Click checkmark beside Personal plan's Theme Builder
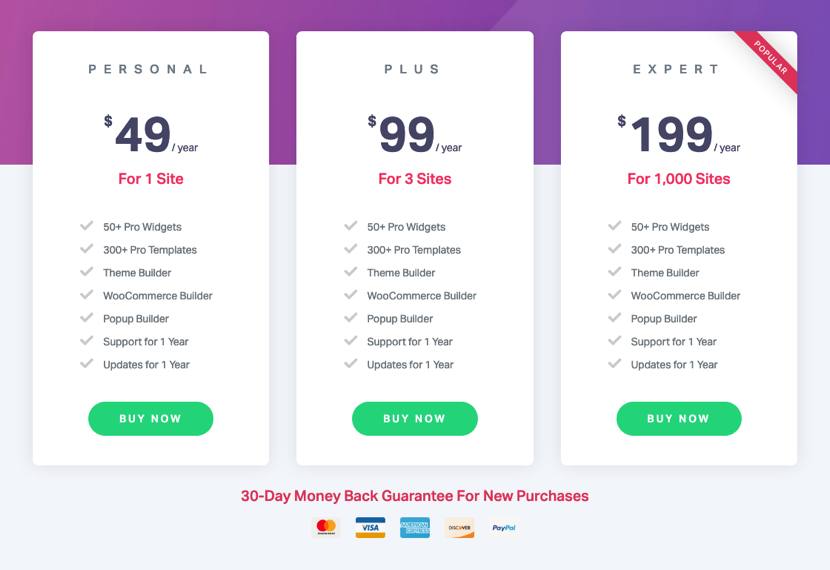This screenshot has height=570, width=830. pos(87,272)
